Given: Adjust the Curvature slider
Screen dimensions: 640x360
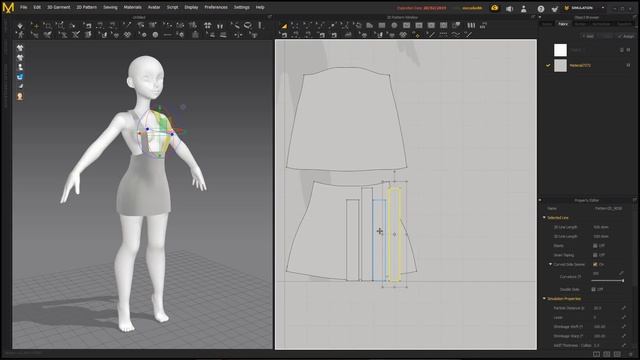Looking at the screenshot, I should coord(607,280).
